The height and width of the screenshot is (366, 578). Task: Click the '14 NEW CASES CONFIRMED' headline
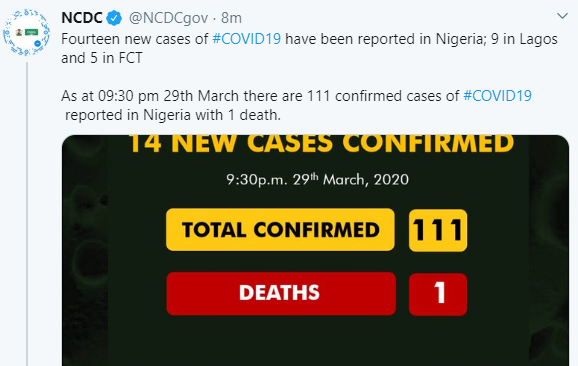[x=321, y=144]
